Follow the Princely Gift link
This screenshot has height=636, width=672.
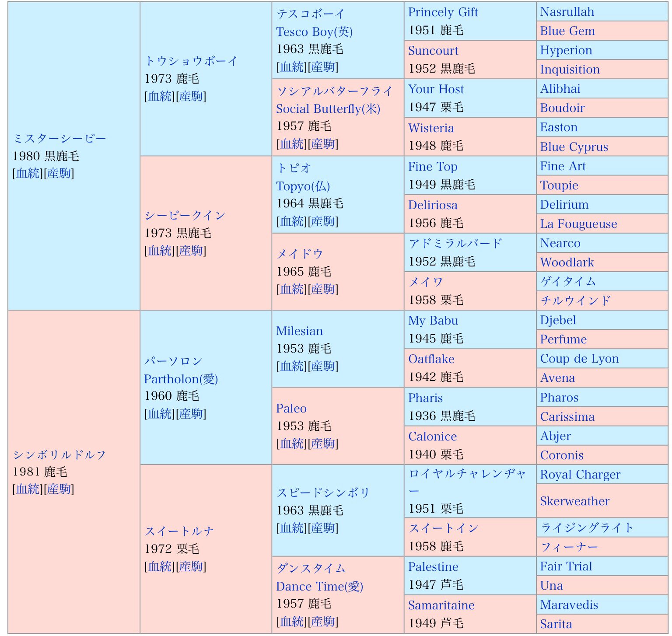443,12
